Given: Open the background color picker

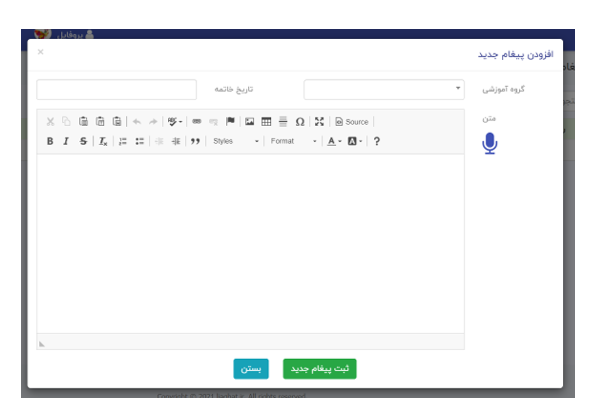Looking at the screenshot, I should pos(355,141).
